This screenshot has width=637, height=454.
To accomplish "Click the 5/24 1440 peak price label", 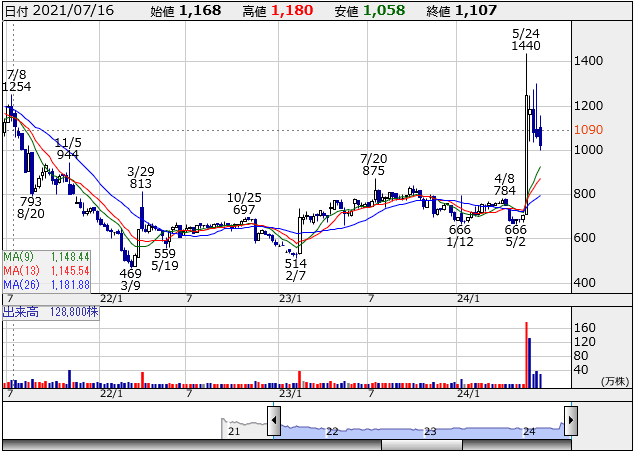I will click(x=525, y=39).
